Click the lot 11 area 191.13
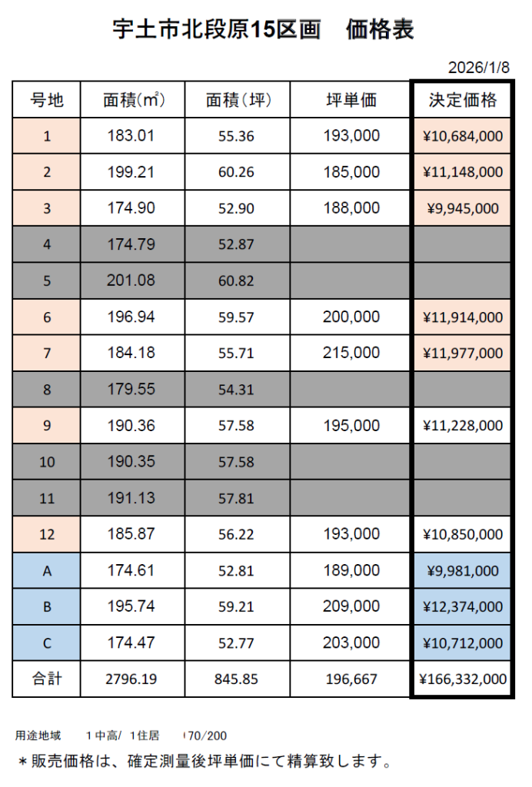The width and height of the screenshot is (532, 787). (x=134, y=498)
